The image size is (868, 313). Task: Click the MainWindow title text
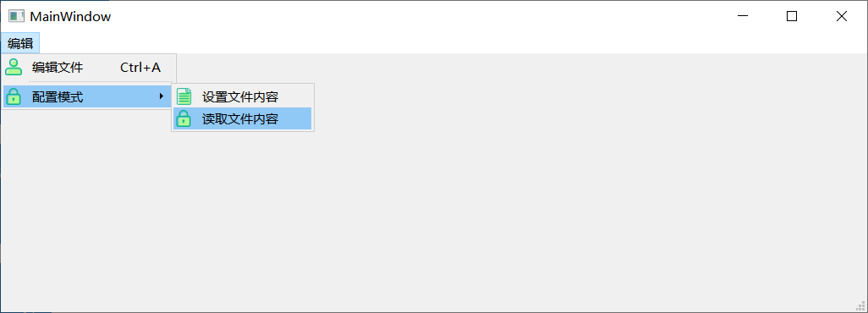[x=70, y=17]
